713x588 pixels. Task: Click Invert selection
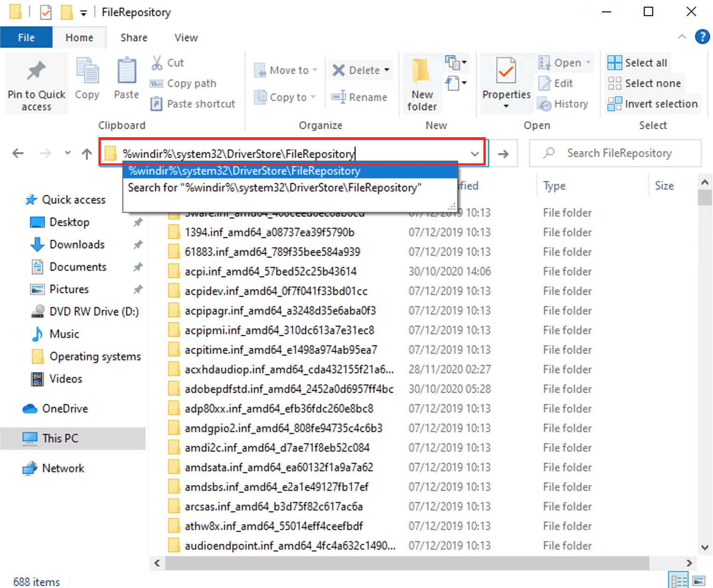click(652, 104)
